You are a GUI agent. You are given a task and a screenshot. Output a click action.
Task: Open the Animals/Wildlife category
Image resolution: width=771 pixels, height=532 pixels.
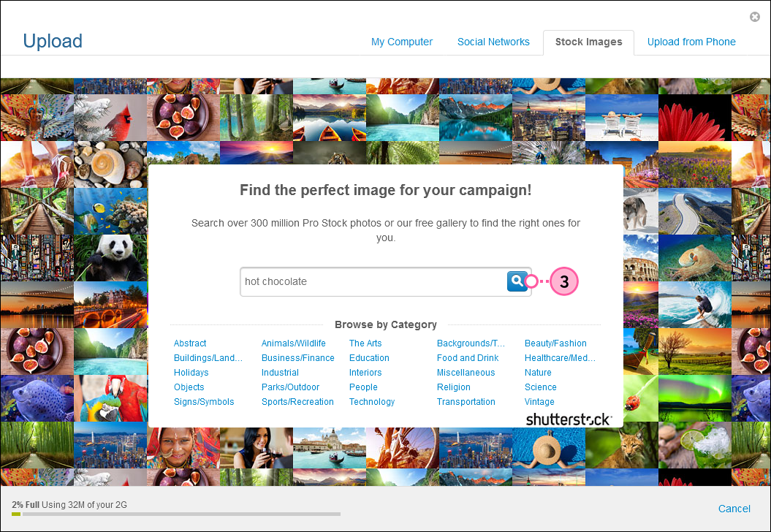pos(293,343)
